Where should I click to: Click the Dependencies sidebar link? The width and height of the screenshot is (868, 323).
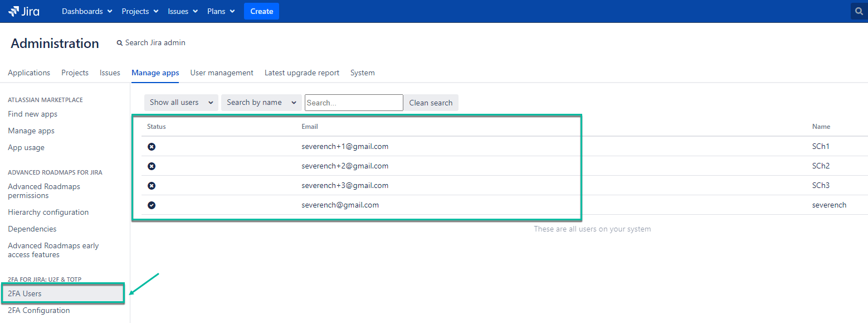click(x=32, y=229)
